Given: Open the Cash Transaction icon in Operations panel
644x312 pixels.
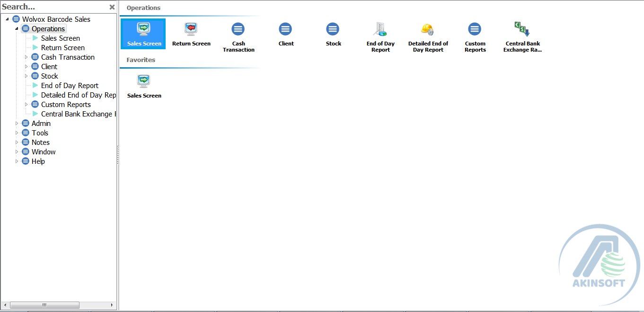Looking at the screenshot, I should pyautogui.click(x=238, y=37).
